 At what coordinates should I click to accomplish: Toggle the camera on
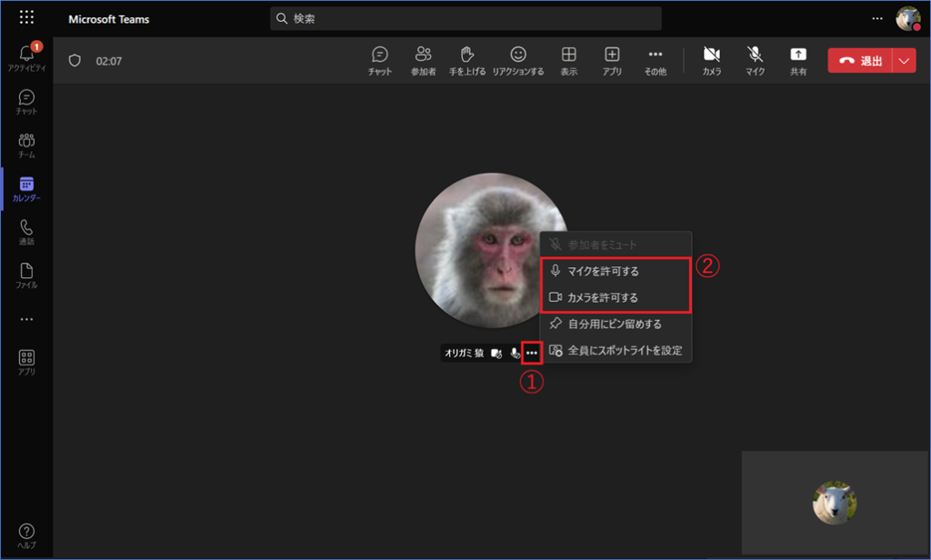(x=711, y=60)
